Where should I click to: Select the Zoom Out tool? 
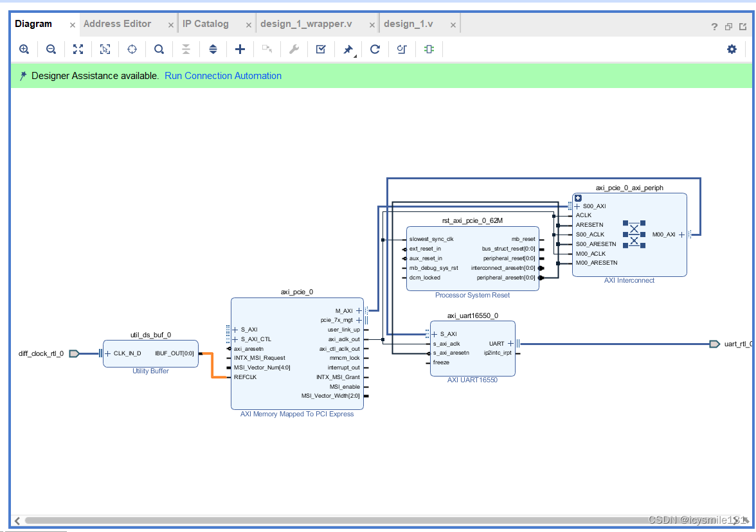tap(51, 49)
